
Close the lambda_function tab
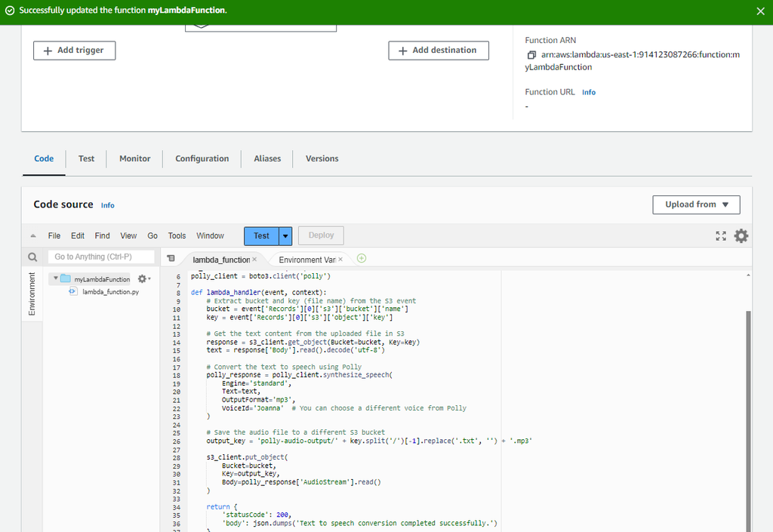(x=254, y=260)
